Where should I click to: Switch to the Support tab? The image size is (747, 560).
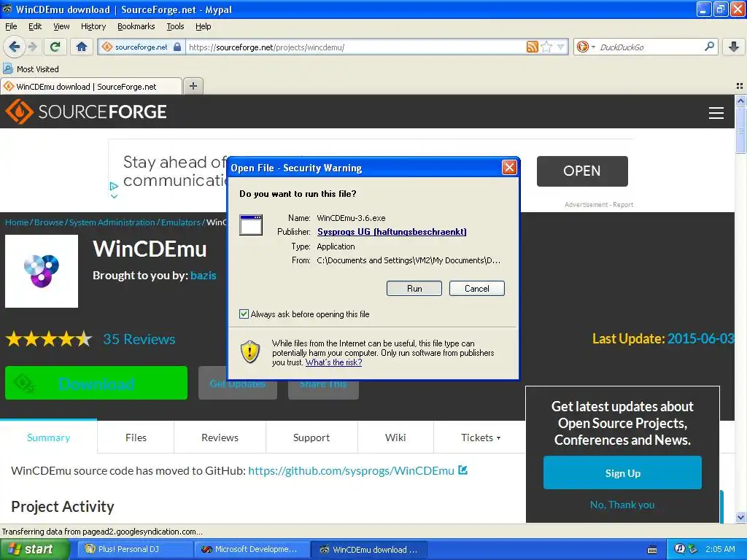tap(311, 437)
